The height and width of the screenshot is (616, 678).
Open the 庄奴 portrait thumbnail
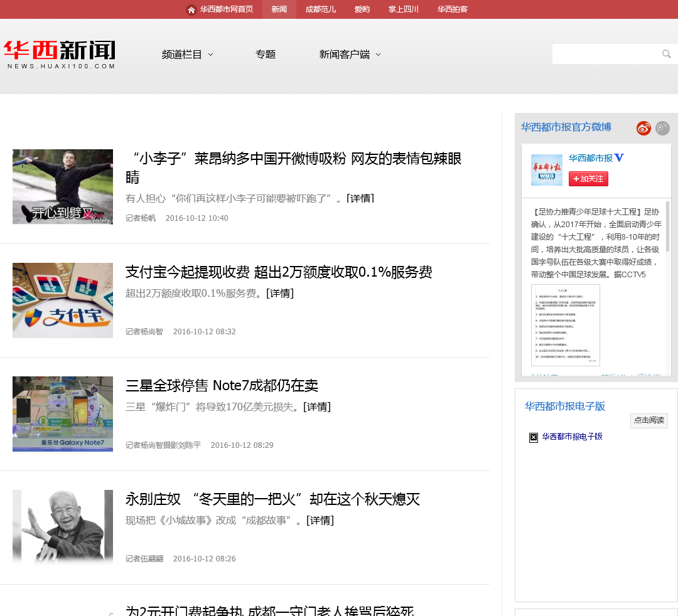point(63,528)
